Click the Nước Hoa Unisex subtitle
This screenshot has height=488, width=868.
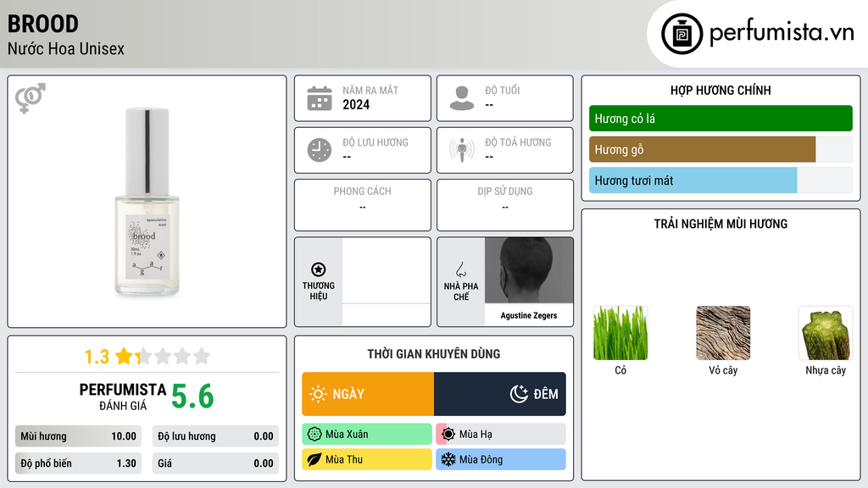(66, 48)
